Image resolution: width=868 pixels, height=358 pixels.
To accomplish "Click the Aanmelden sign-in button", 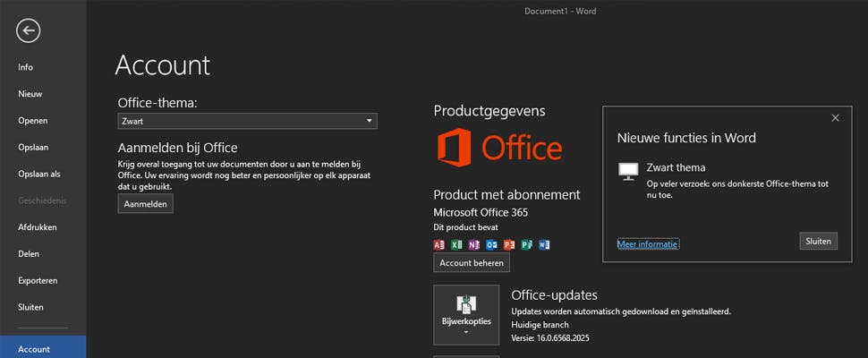I will click(146, 204).
